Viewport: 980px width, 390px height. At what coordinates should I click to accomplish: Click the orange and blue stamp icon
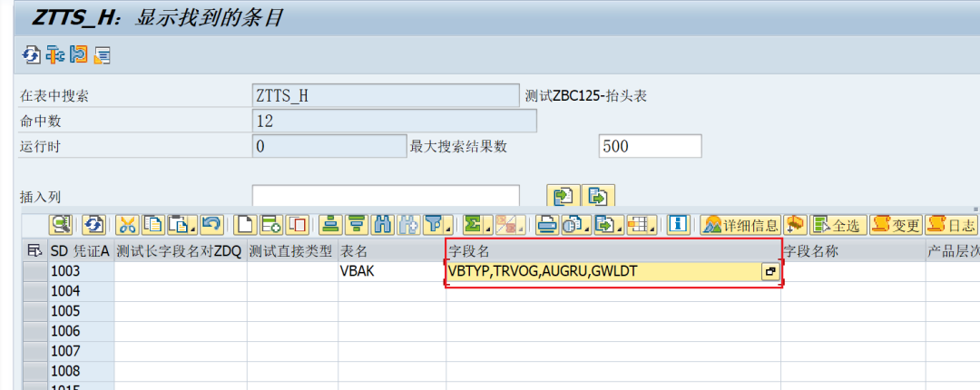coord(78,54)
